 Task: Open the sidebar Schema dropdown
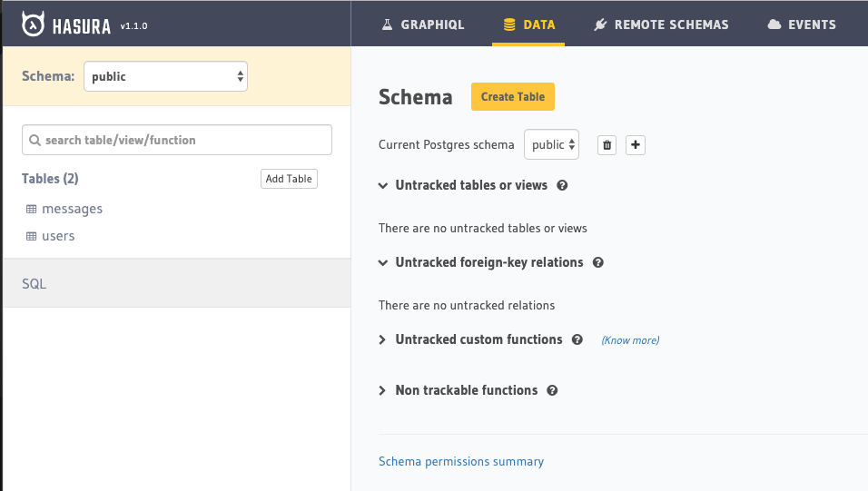[165, 76]
